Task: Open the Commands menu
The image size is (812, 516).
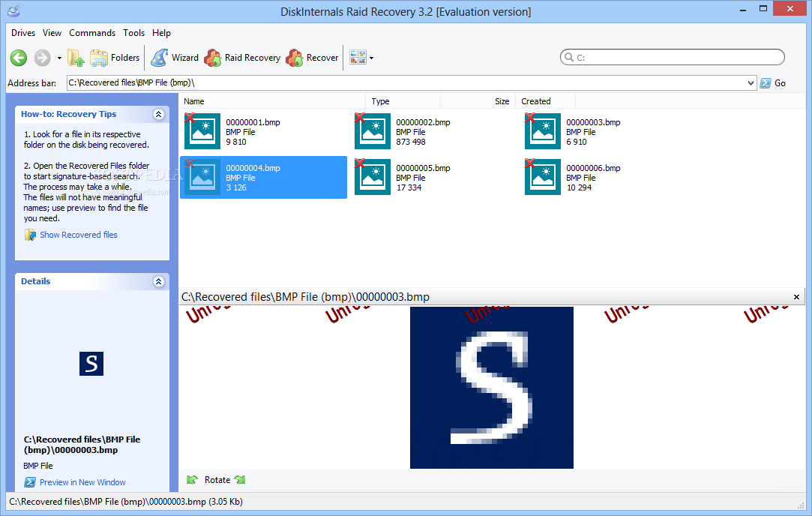Action: 92,33
